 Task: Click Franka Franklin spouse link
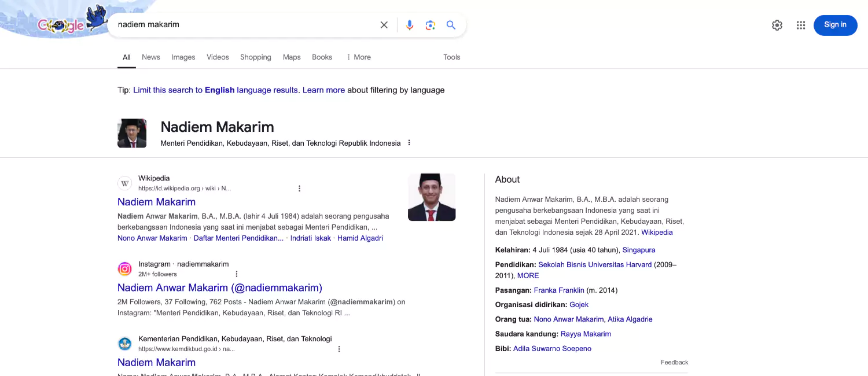pyautogui.click(x=559, y=290)
